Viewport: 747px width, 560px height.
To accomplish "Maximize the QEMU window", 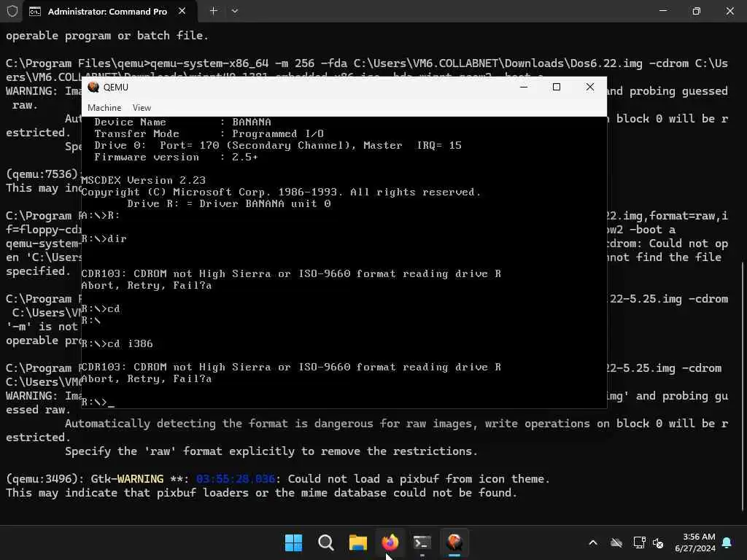I will 557,87.
